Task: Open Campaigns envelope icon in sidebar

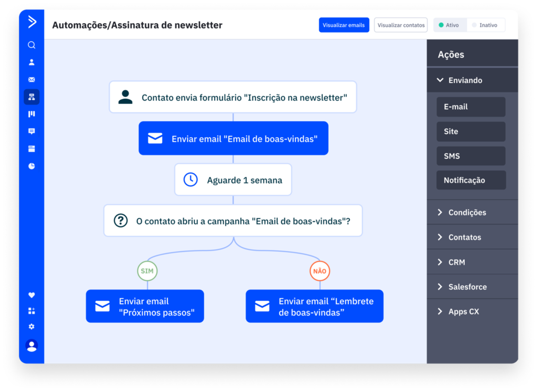Action: [32, 80]
